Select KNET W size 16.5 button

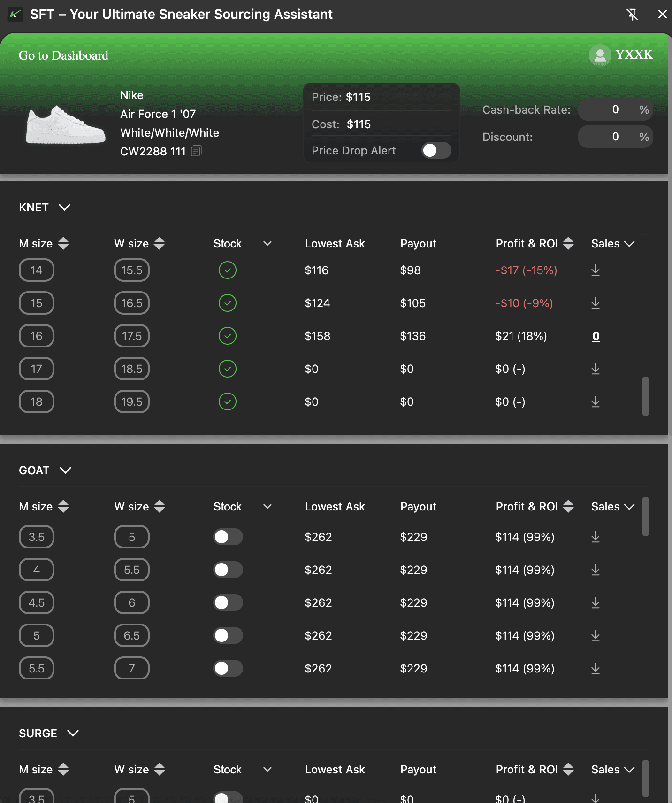pyautogui.click(x=132, y=303)
